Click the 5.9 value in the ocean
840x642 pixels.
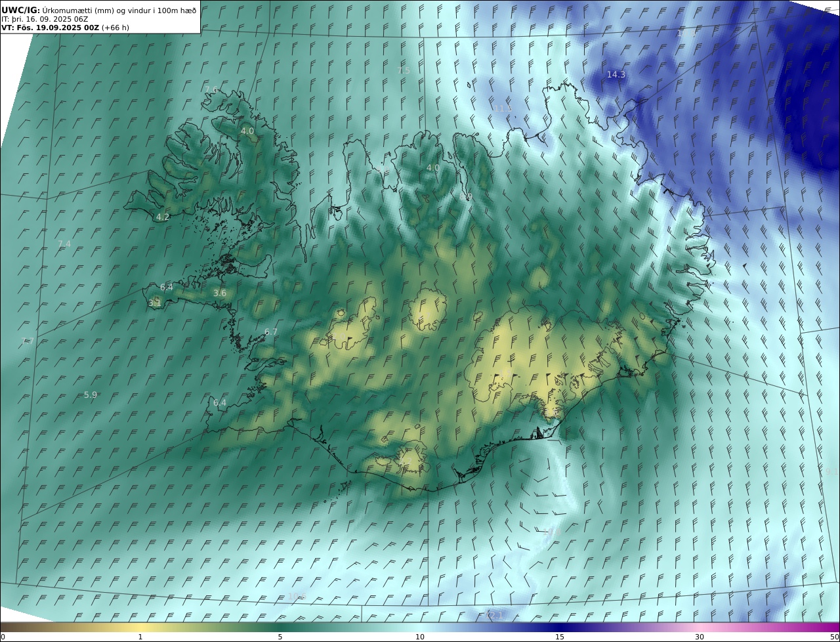pos(91,395)
